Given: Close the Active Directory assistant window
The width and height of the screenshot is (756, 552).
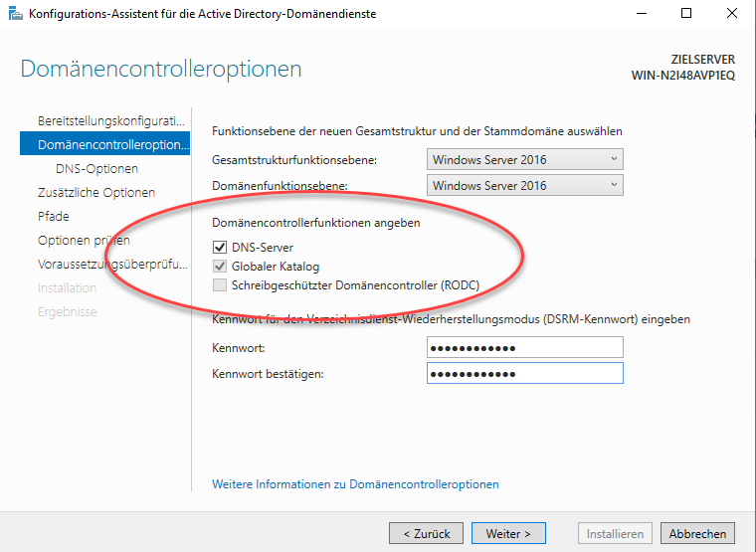Looking at the screenshot, I should [732, 14].
